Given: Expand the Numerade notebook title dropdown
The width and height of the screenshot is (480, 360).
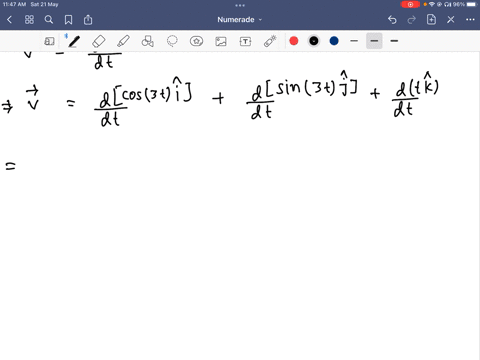Looking at the screenshot, I should 240,20.
